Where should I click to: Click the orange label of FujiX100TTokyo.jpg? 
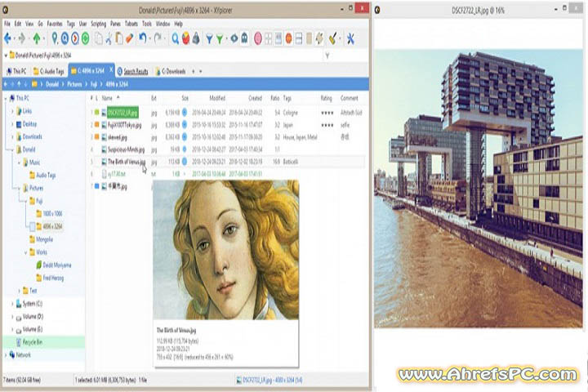click(96, 124)
